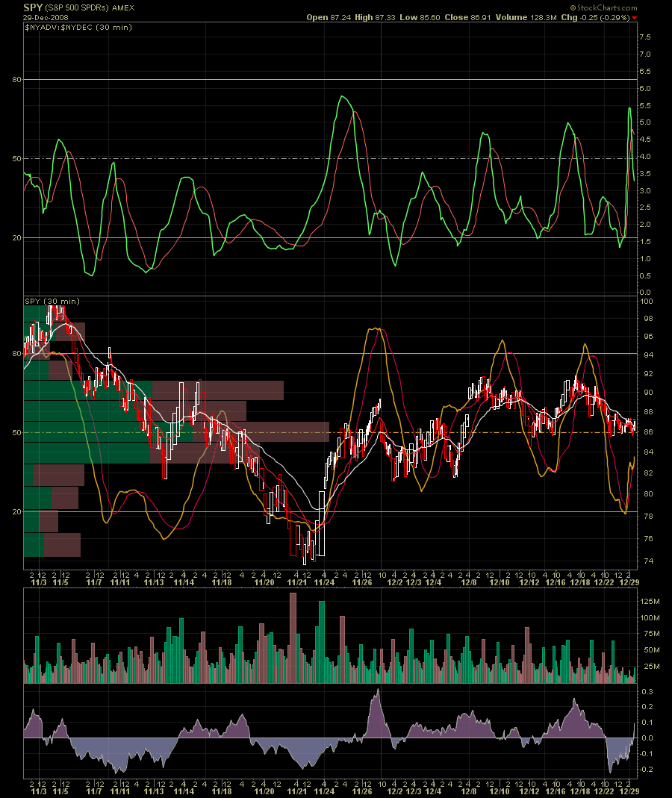Click the 96 price axis label
Screen dimensions: 672x798
point(648,337)
